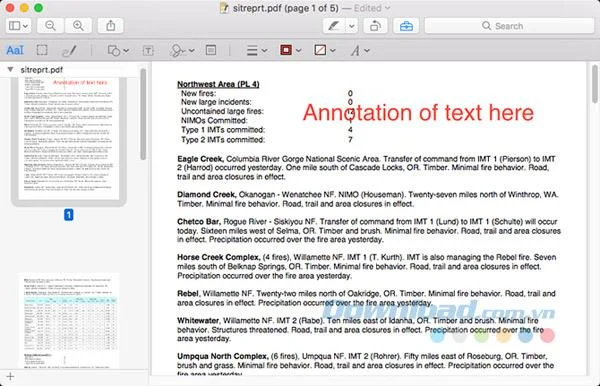Image resolution: width=600 pixels, height=386 pixels.
Task: Click the Chetco Bar bold text
Action: (x=199, y=222)
